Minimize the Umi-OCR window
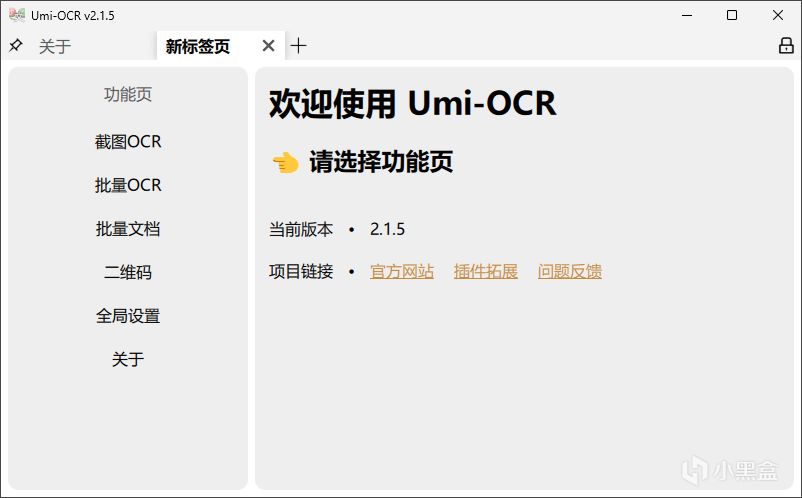Image resolution: width=802 pixels, height=498 pixels. pyautogui.click(x=687, y=15)
